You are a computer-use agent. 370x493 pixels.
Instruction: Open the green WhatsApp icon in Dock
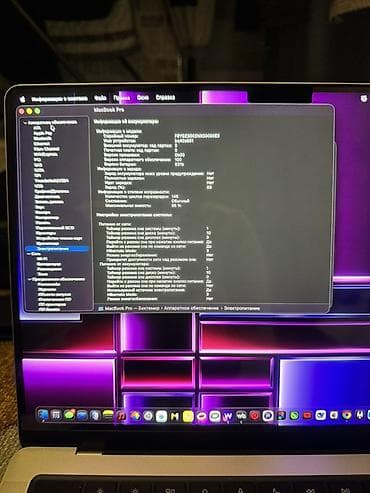(x=294, y=415)
